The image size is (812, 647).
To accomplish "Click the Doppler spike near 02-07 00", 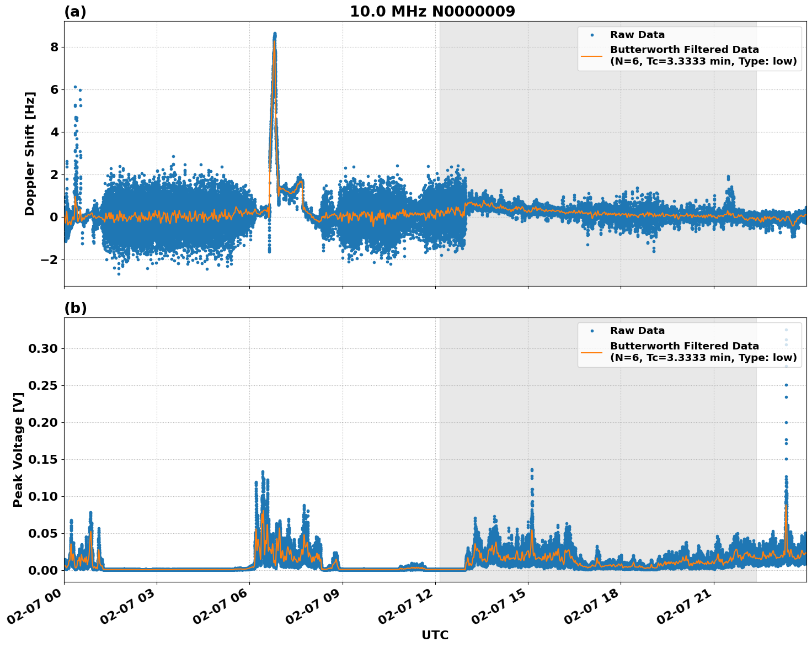I will tap(75, 87).
